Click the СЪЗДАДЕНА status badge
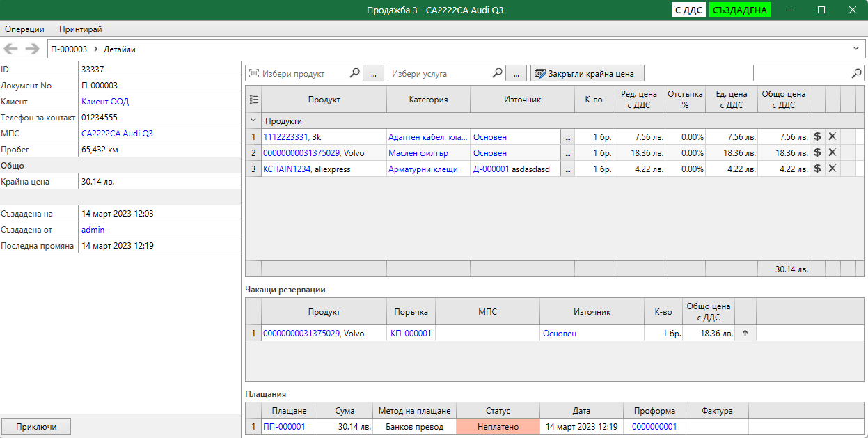Screen dimensions: 868x438 (740, 10)
